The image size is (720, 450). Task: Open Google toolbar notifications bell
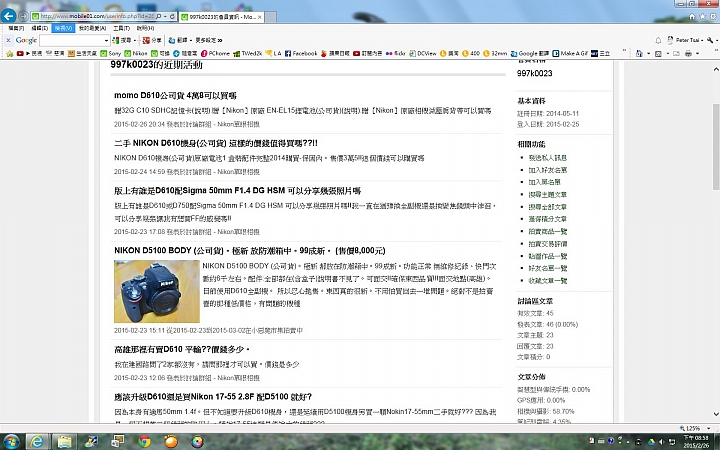(658, 40)
